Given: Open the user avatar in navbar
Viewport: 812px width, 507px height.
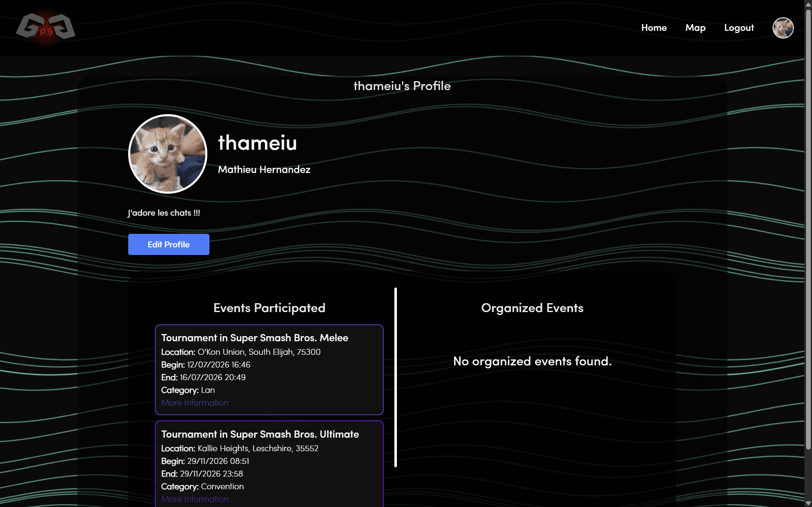Looking at the screenshot, I should point(783,28).
